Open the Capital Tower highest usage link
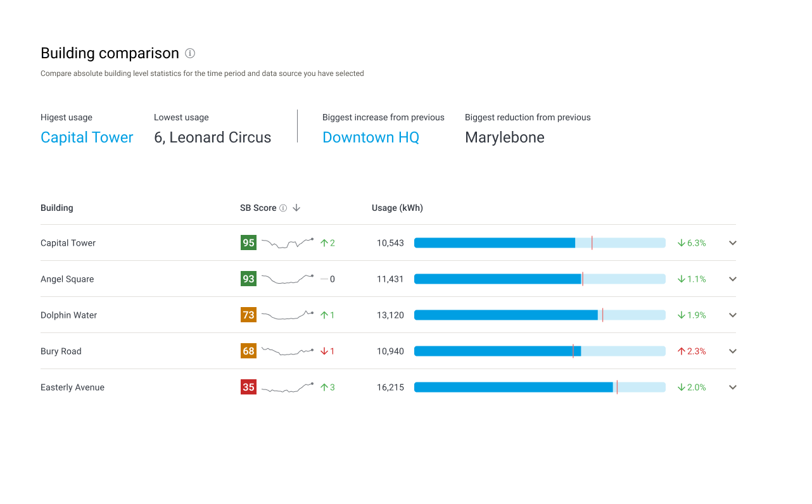 (x=87, y=137)
